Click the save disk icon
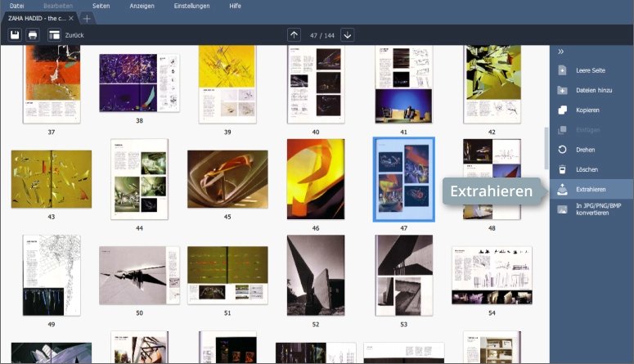Image resolution: width=634 pixels, height=364 pixels. [x=15, y=35]
